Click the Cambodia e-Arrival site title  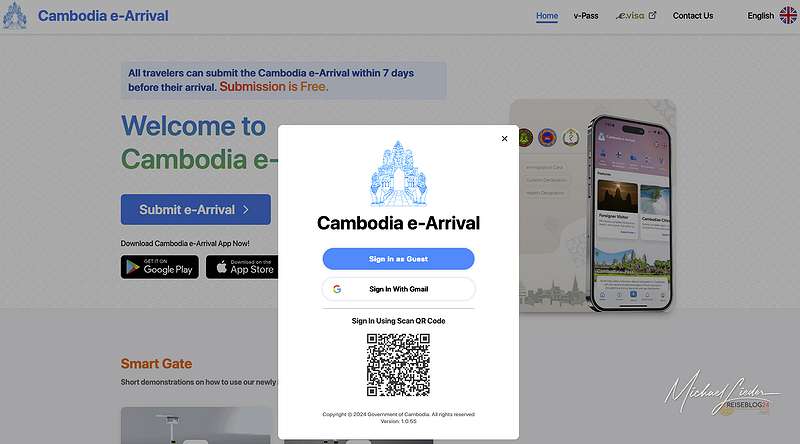coord(103,16)
